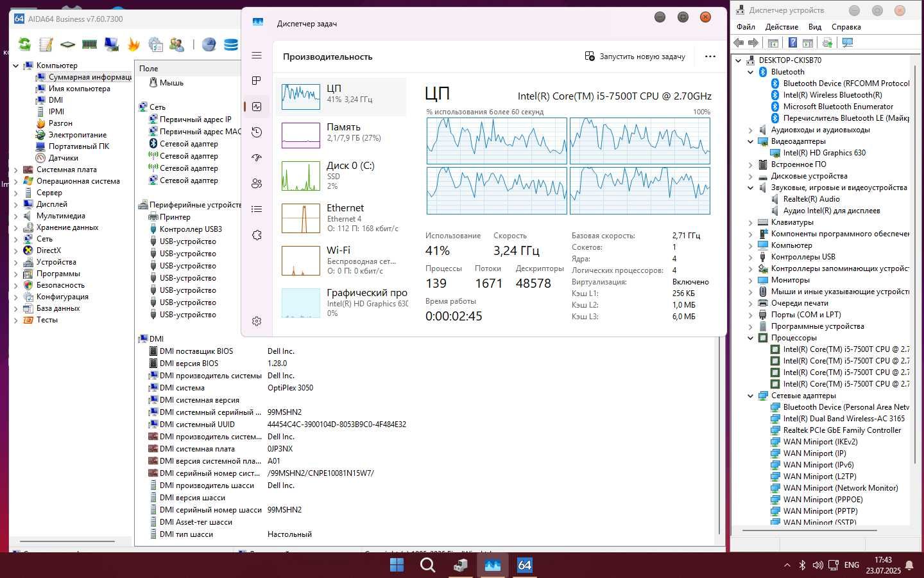Open the three-dots more options in Task Manager
The width and height of the screenshot is (924, 578).
coord(710,57)
